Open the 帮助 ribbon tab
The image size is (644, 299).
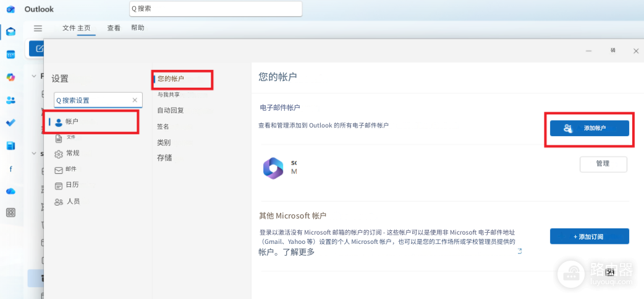[138, 28]
